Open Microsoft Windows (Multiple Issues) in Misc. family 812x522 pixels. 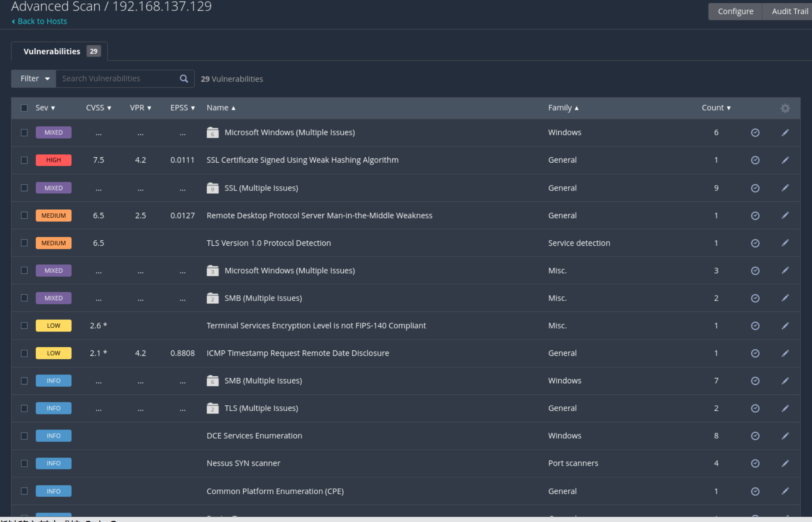pyautogui.click(x=290, y=270)
